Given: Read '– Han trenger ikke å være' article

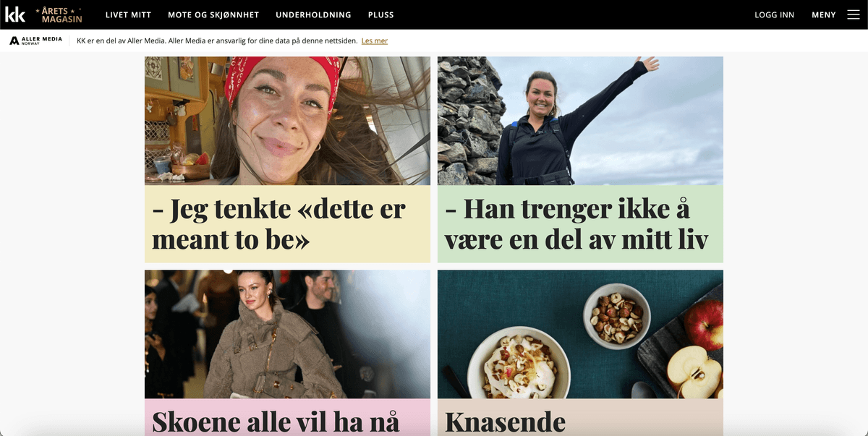Looking at the screenshot, I should 576,224.
